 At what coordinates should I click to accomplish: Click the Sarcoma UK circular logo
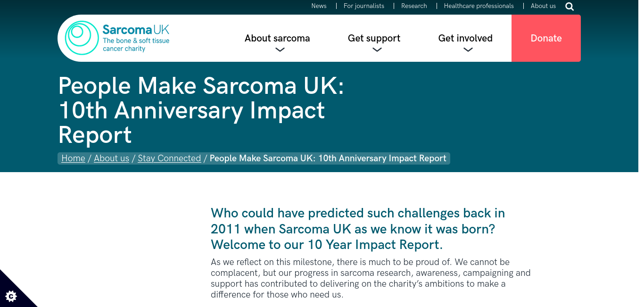pos(82,38)
